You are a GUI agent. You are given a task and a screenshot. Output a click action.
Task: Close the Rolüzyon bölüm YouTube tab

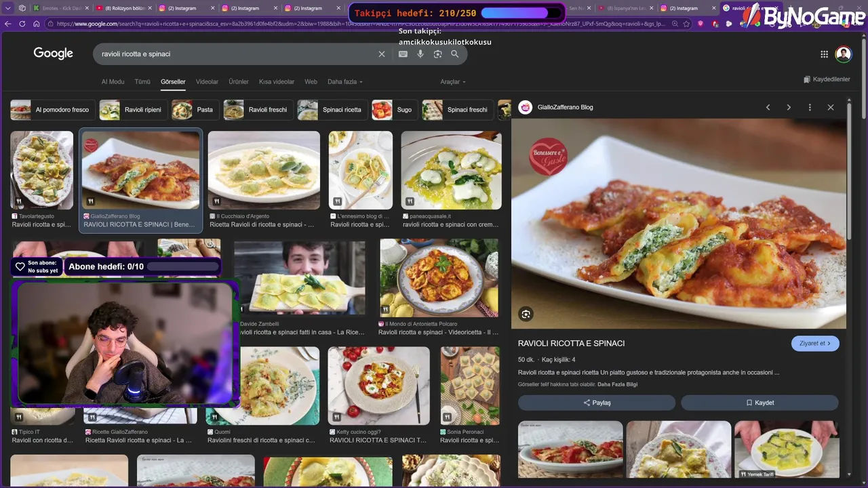[x=149, y=8]
